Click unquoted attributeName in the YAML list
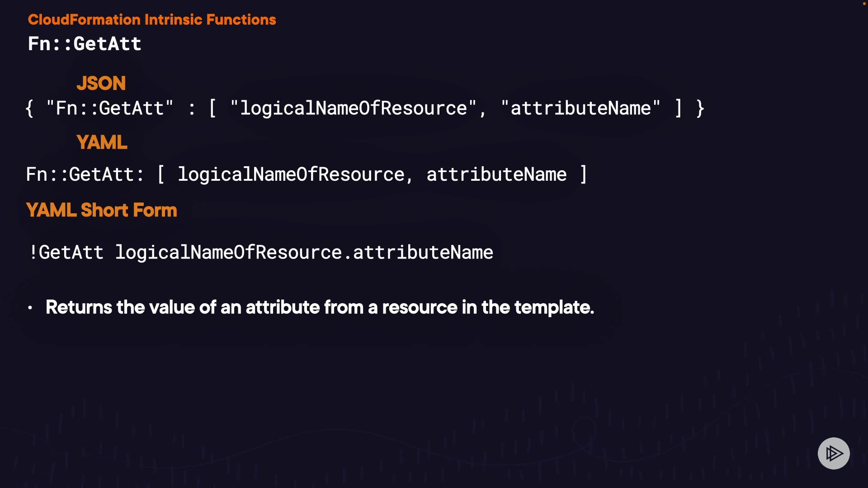The image size is (868, 488). 496,174
